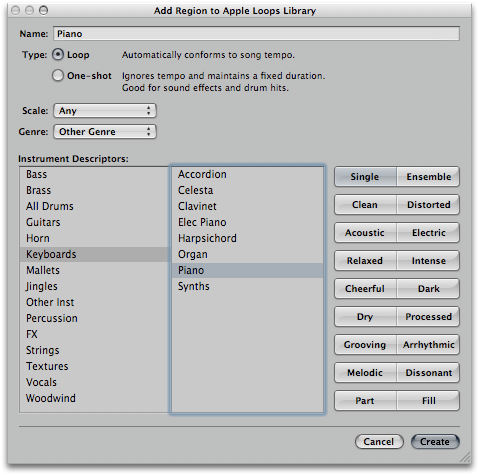Toggle the Single descriptor button

(x=365, y=177)
